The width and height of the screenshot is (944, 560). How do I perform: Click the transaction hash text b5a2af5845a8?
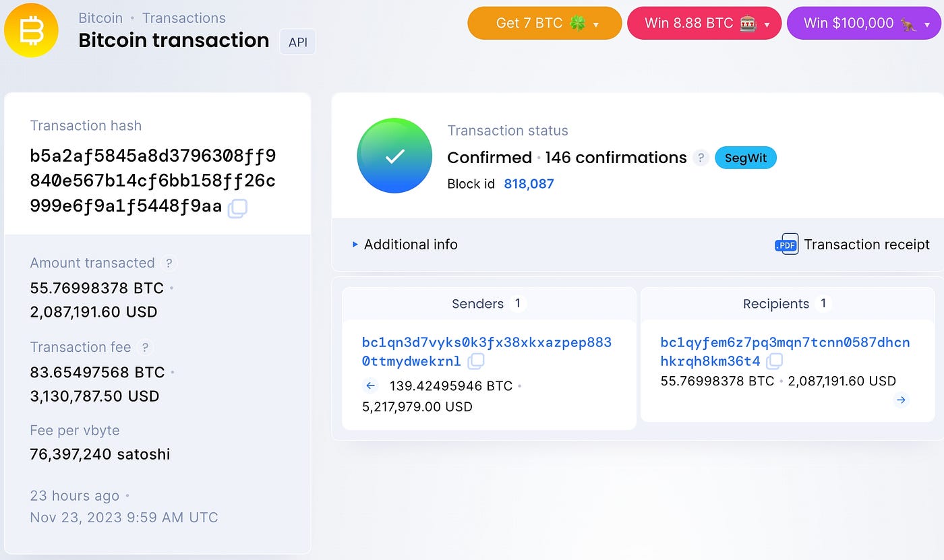[x=153, y=181]
